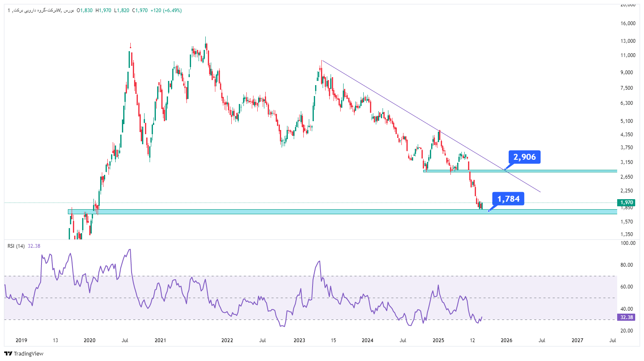Click the 40.00 RSI axis label
Screen dimensions: 644x361
627,309
